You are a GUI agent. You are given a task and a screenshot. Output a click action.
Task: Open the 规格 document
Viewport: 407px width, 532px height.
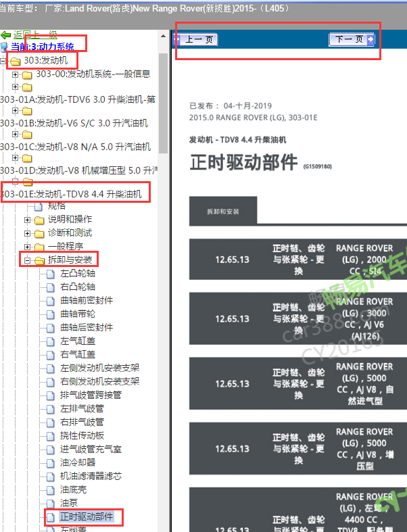click(x=57, y=205)
